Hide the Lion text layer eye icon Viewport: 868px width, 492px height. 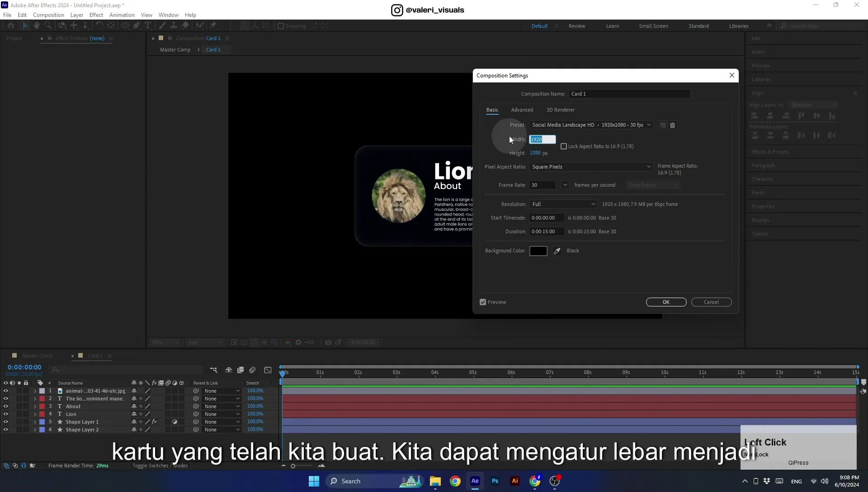[6, 414]
